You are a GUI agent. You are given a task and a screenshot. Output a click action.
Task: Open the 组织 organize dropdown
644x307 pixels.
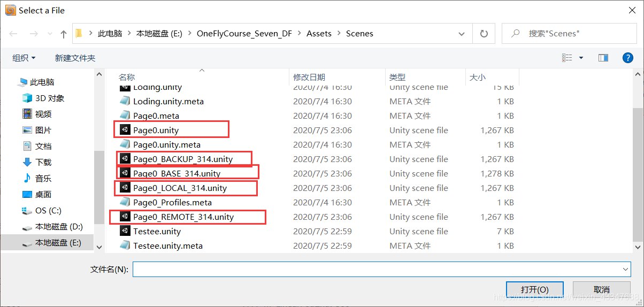point(24,58)
